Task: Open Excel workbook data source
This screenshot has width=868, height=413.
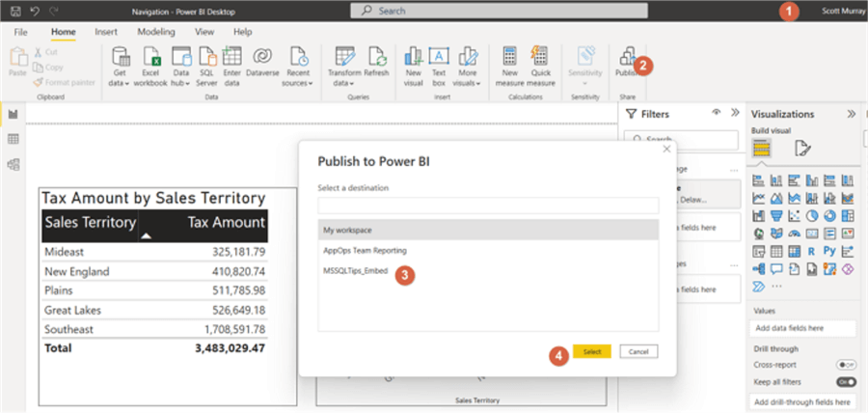Action: (x=150, y=67)
